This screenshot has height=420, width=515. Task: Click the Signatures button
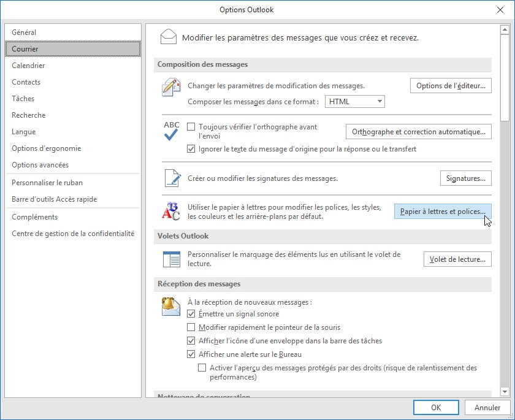466,178
